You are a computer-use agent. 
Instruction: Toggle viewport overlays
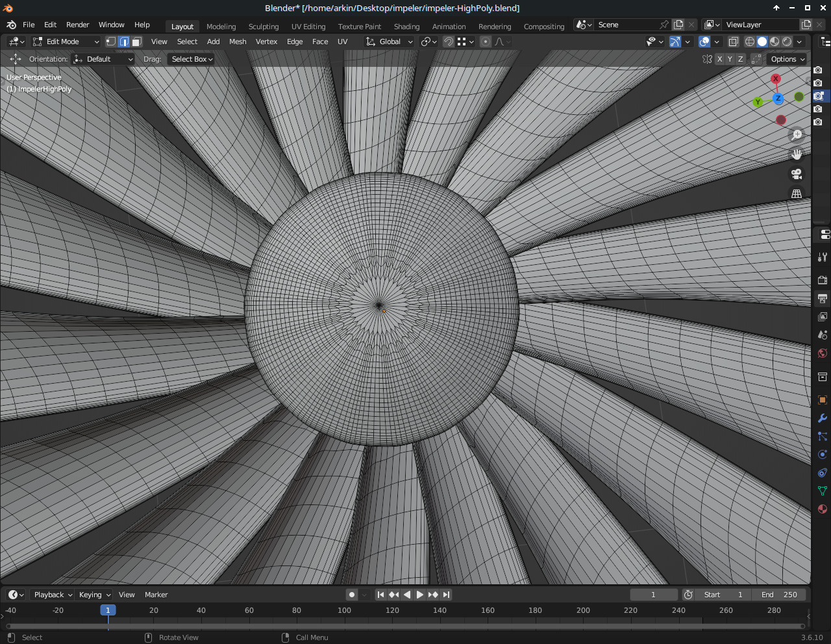(704, 42)
